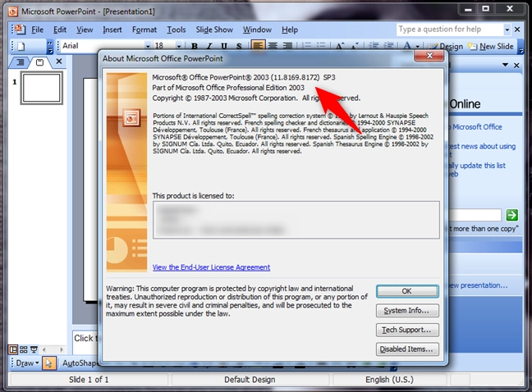Open help question box dropdown arrow
The width and height of the screenshot is (532, 392).
pos(507,30)
